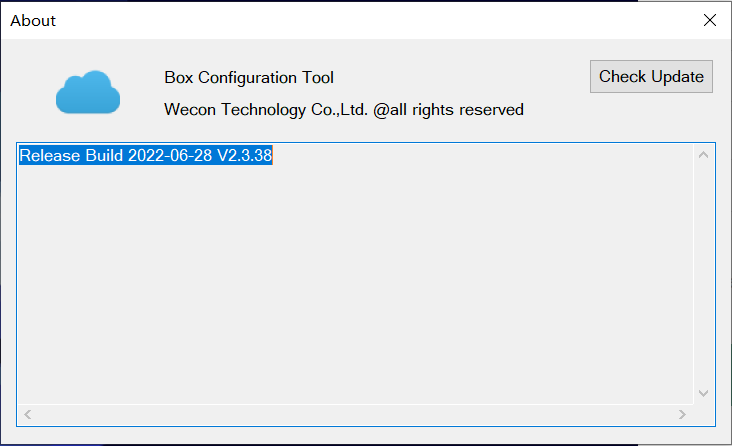Screen dimensions: 732x446
Task: Click the "About" window title text
Action: point(33,20)
